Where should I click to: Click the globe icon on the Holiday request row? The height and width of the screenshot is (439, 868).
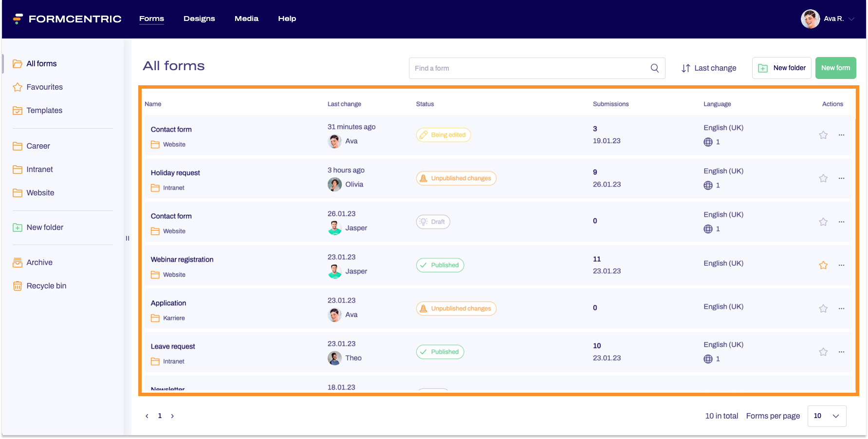coord(709,185)
